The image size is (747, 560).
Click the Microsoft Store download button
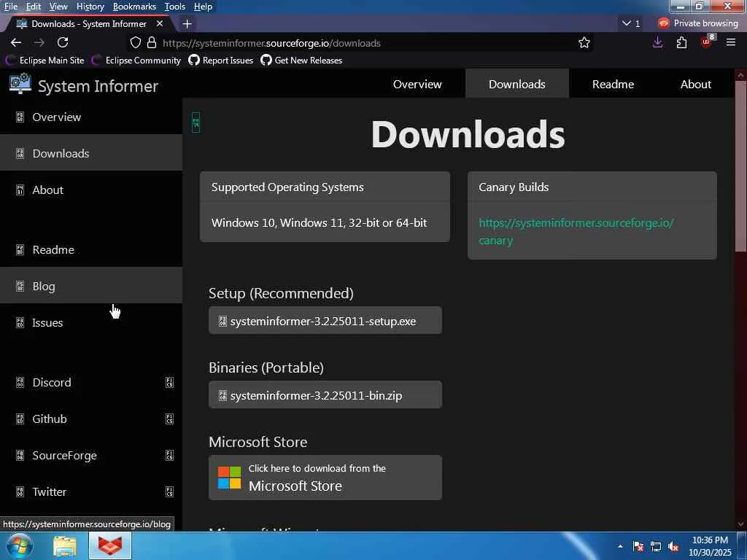325,478
